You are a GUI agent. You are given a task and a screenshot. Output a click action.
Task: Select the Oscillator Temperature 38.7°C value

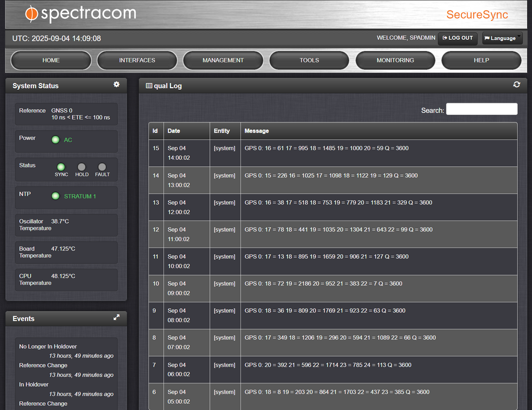point(60,221)
